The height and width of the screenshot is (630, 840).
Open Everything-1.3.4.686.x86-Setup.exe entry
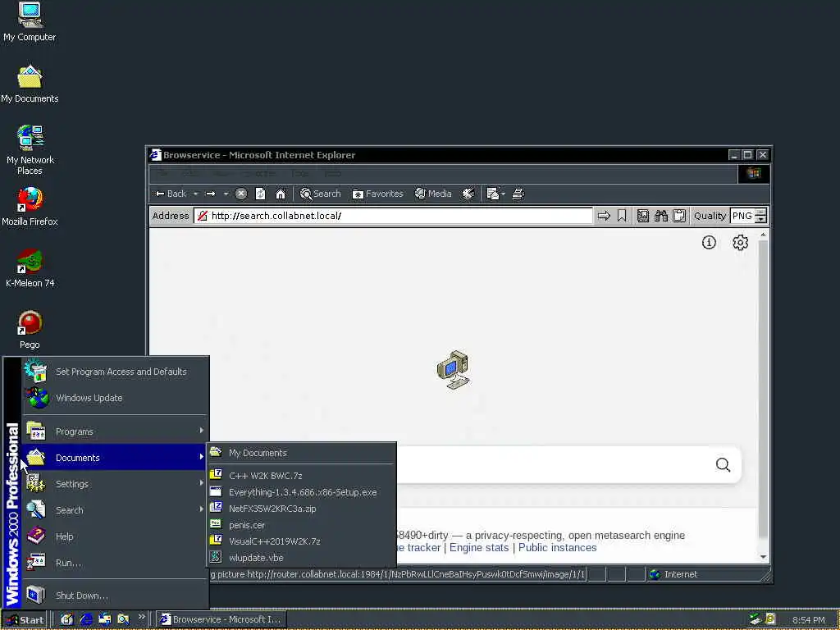302,492
